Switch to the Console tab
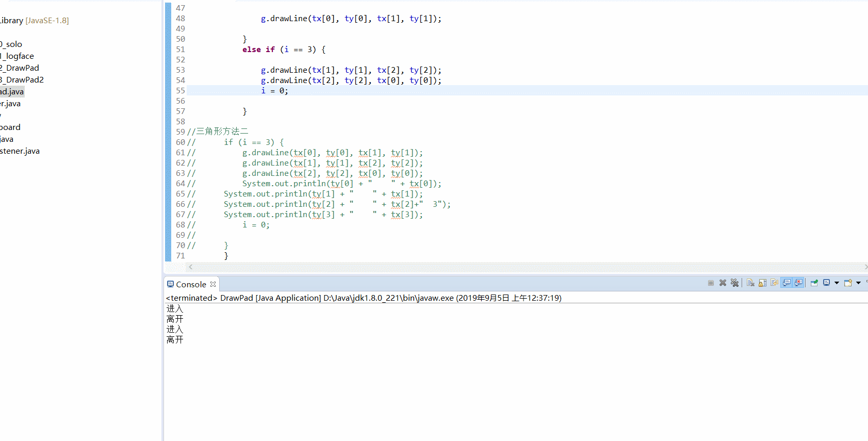The image size is (868, 441). tap(191, 284)
